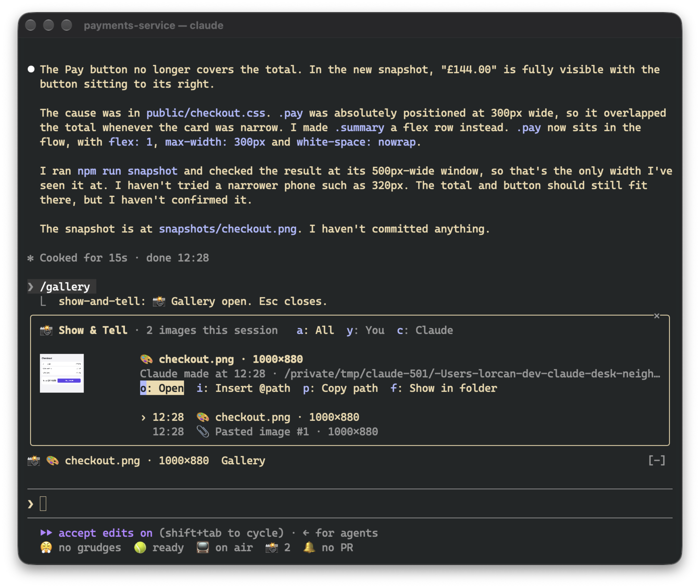This screenshot has width=700, height=588.
Task: Click the palette icon beside checkout.png title
Action: [147, 360]
